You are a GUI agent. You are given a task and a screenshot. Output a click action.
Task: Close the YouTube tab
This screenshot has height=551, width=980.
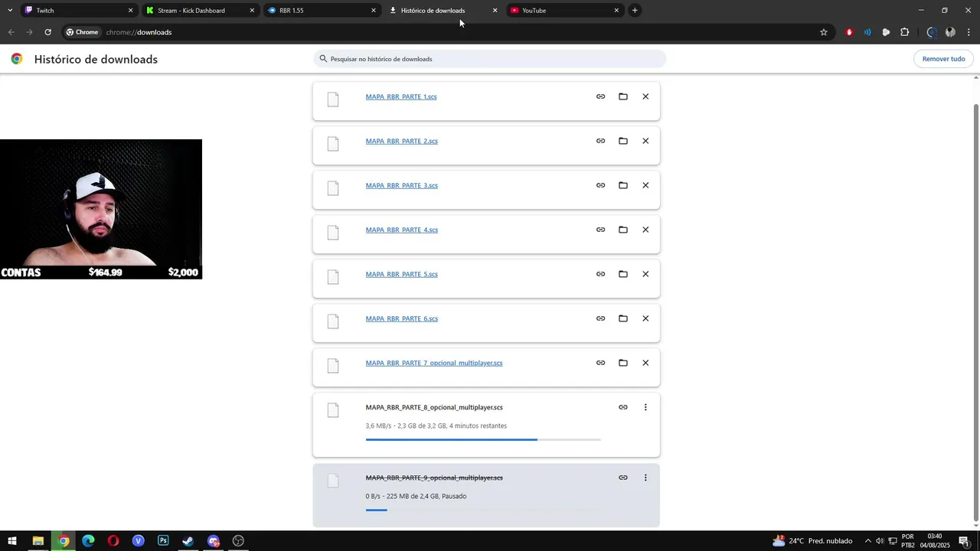pyautogui.click(x=616, y=11)
